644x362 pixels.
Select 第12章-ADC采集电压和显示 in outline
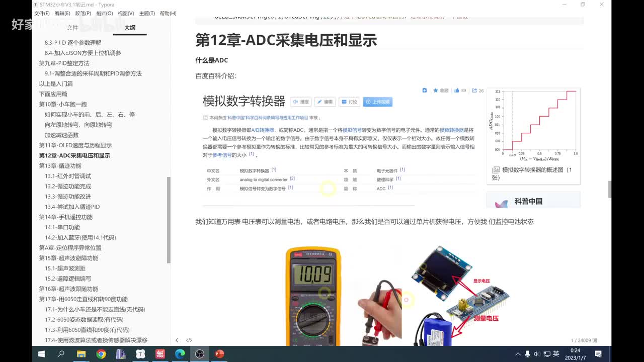coord(74,155)
